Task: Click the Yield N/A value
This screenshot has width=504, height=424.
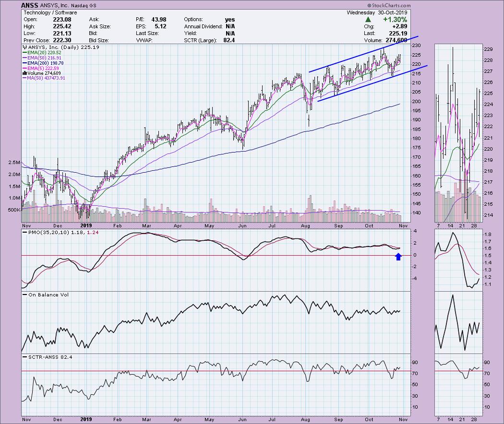Action: pyautogui.click(x=230, y=34)
